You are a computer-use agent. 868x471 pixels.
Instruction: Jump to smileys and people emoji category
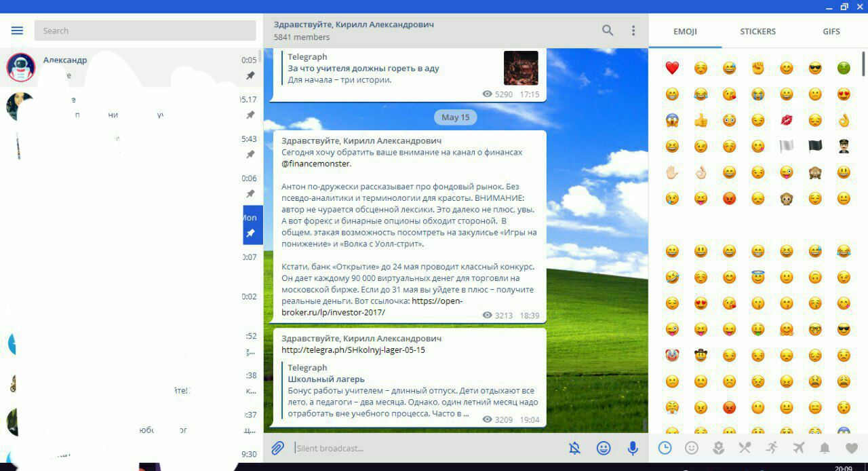692,448
